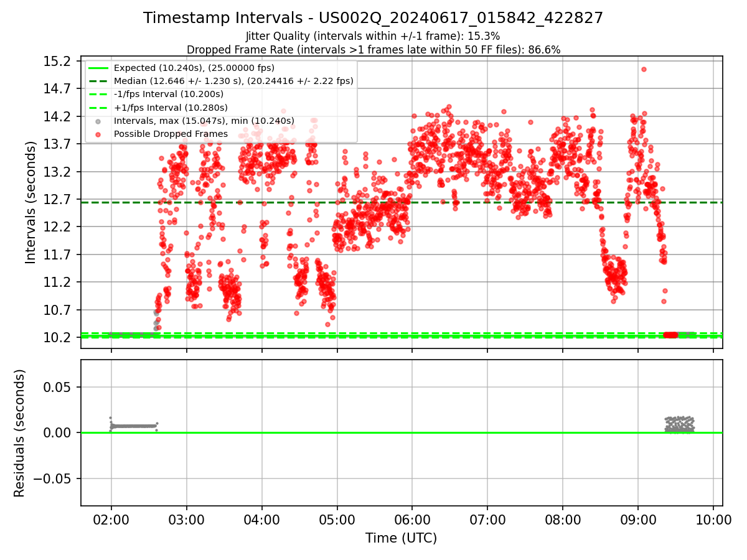This screenshot has width=747, height=560.
Task: Click the gray dot marker beside 'Intervals, max' legend entry
Action: pyautogui.click(x=98, y=121)
